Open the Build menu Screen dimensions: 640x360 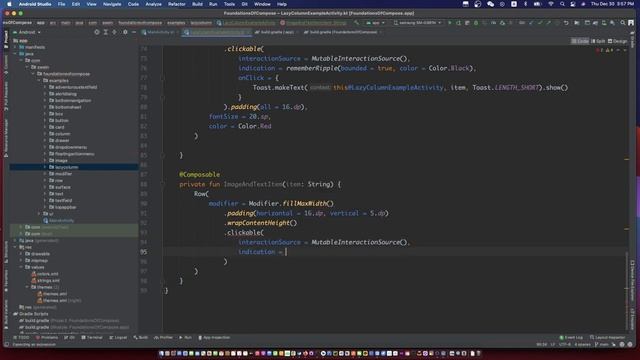tap(197, 4)
